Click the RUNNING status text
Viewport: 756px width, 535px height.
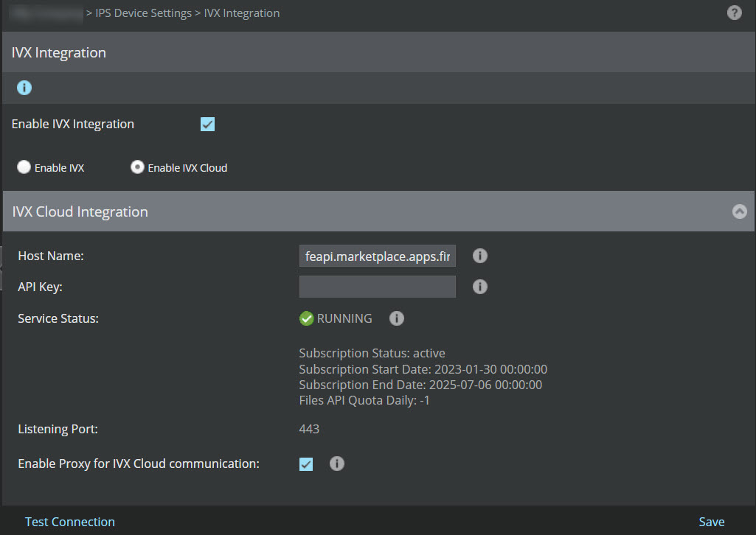point(344,318)
